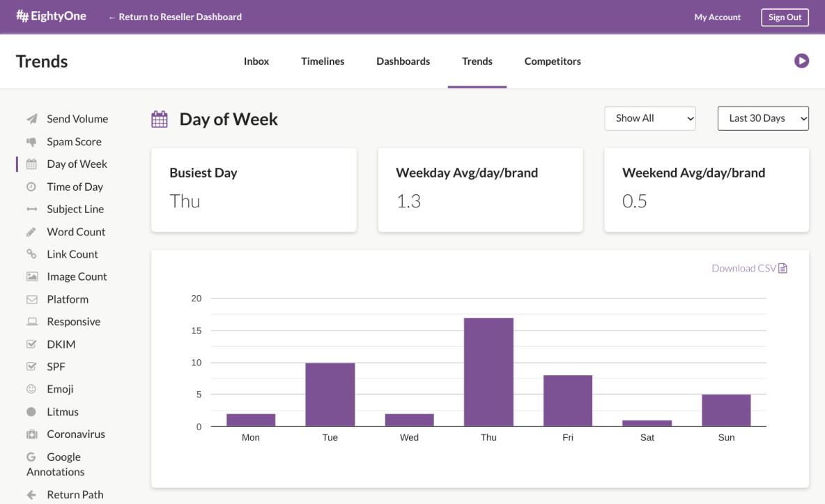Open Link Count trend
Viewport: 825px width, 504px height.
pyautogui.click(x=72, y=254)
